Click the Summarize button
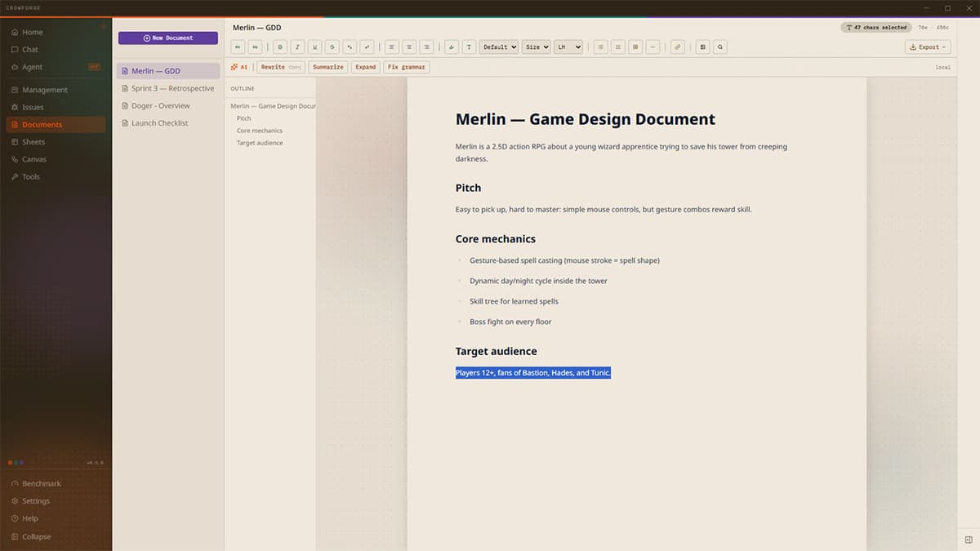 (x=328, y=67)
